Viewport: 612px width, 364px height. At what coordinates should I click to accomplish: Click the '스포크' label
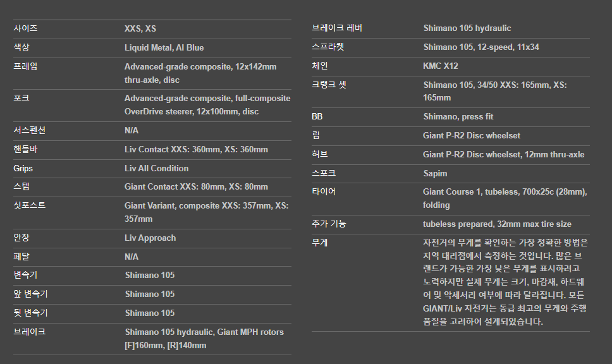tap(324, 173)
